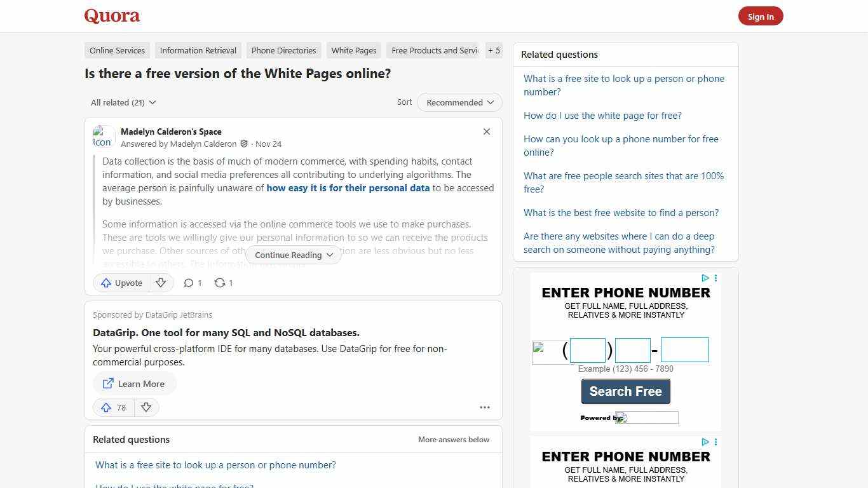Click Madelyn Calderon's Space profile icon

[102, 137]
